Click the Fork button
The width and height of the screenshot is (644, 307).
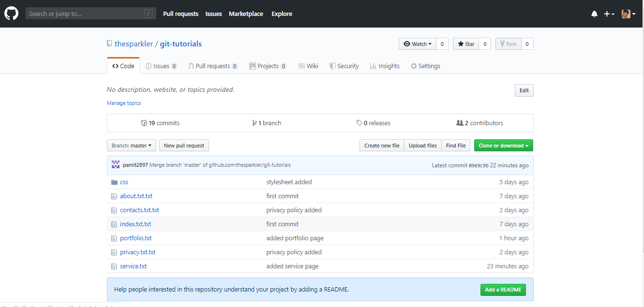point(508,44)
